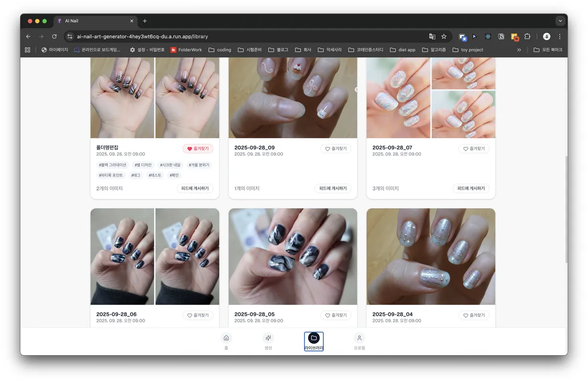Post 2025-09-28_07 with 피드에 게시하기
Image resolution: width=588 pixels, height=382 pixels.
pos(471,188)
